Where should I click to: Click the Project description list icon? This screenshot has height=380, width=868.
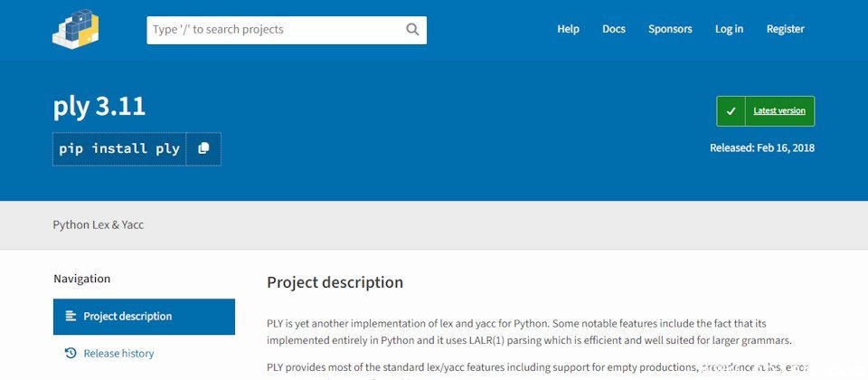(x=71, y=317)
